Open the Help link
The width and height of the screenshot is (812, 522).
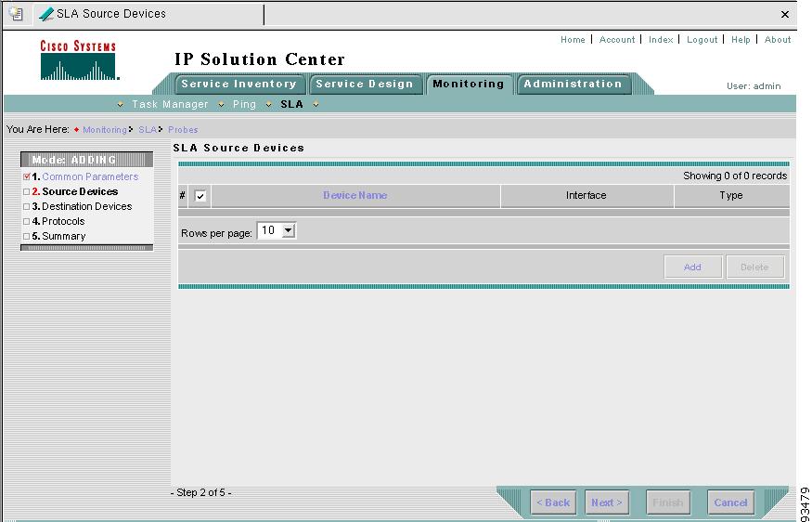coord(741,39)
